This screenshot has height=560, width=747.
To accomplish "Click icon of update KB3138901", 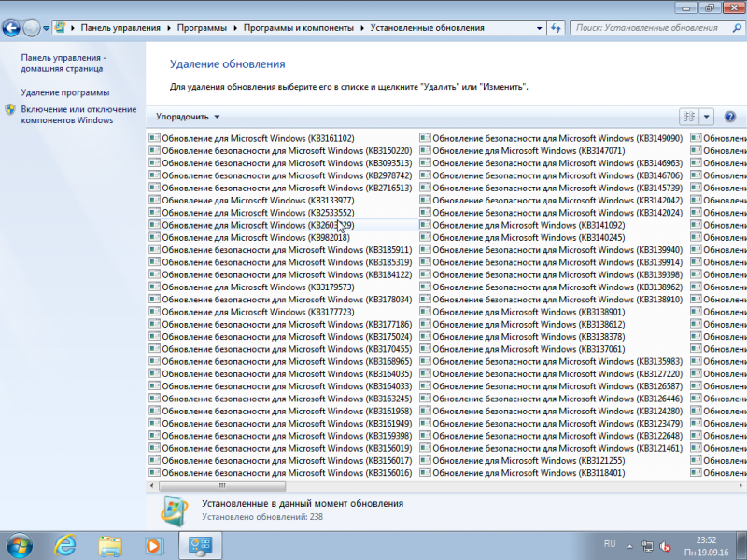I will (425, 312).
